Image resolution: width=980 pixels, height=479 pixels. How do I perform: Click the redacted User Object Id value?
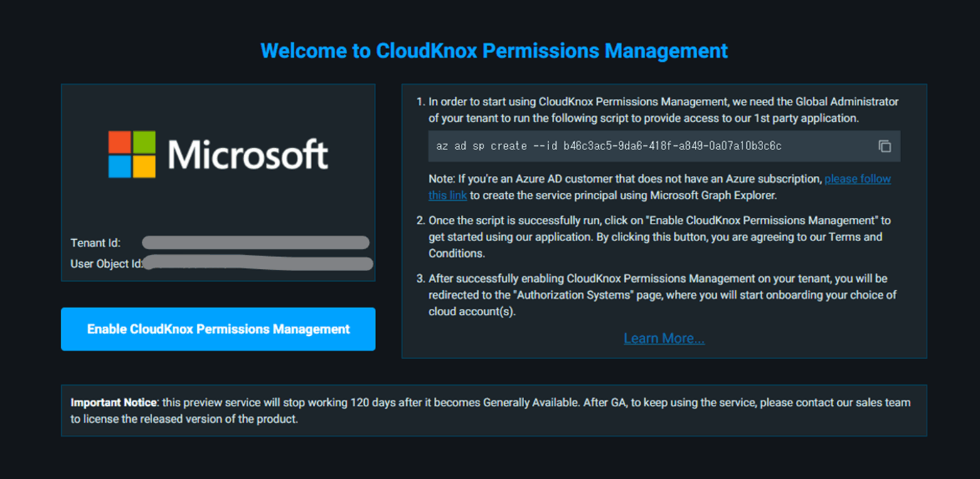coord(259,264)
